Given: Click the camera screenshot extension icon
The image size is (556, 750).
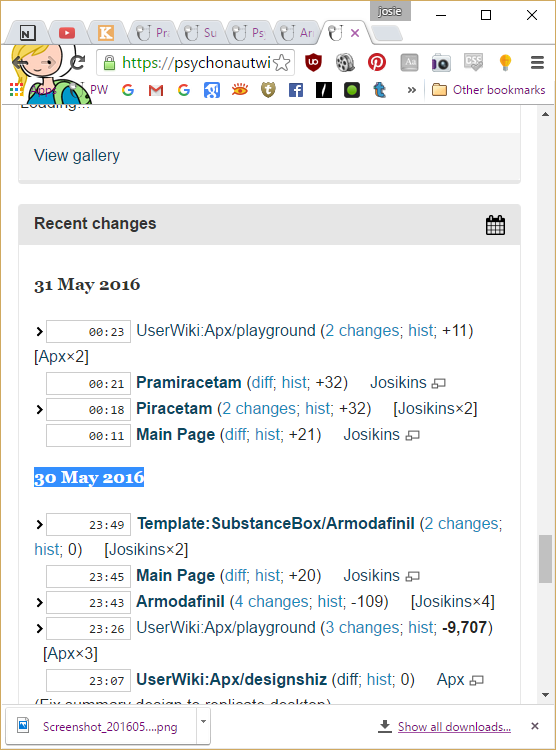Looking at the screenshot, I should point(441,63).
